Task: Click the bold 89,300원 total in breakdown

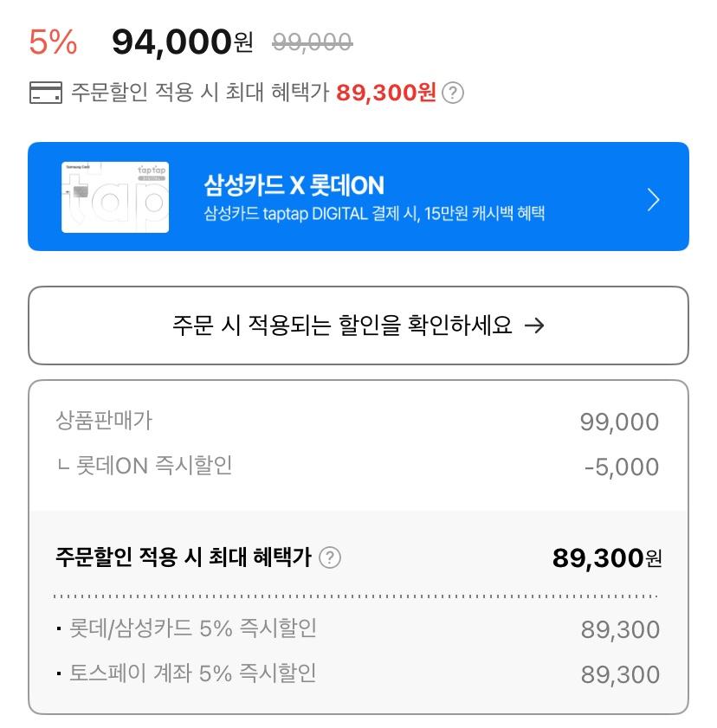Action: click(606, 558)
